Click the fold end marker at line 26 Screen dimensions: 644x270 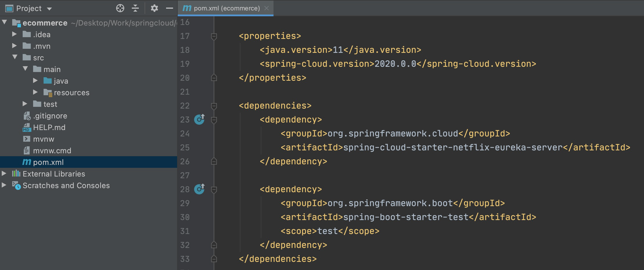point(214,161)
